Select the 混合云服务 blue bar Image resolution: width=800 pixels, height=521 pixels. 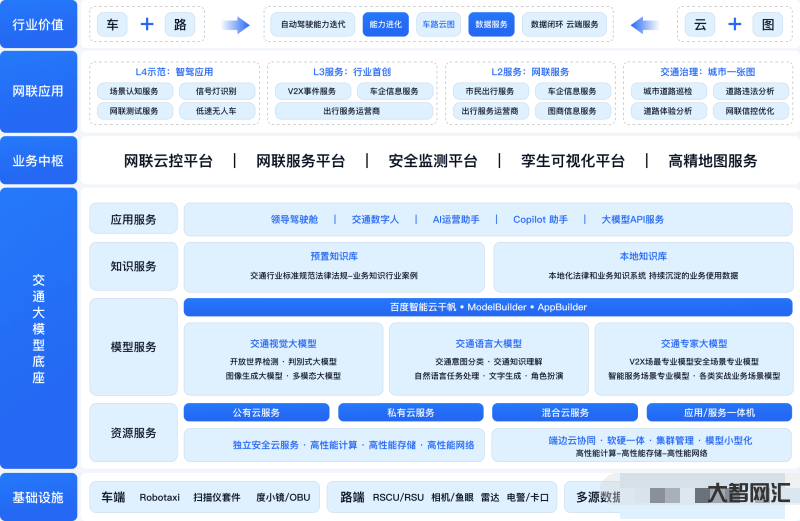565,412
